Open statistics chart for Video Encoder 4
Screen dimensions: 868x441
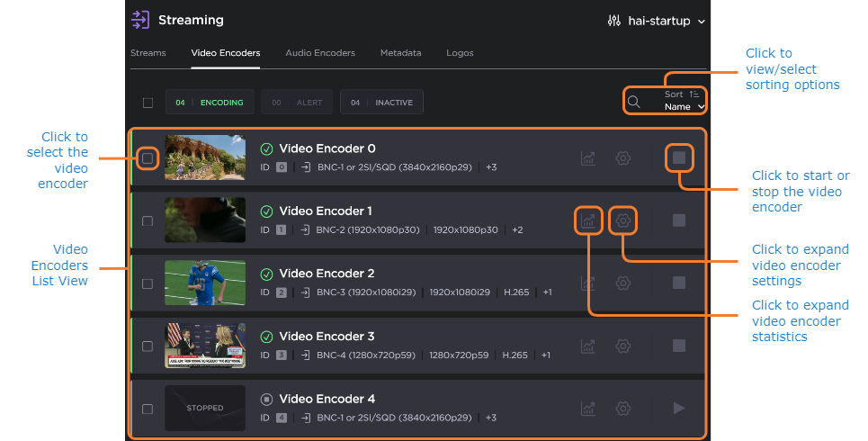tap(587, 409)
